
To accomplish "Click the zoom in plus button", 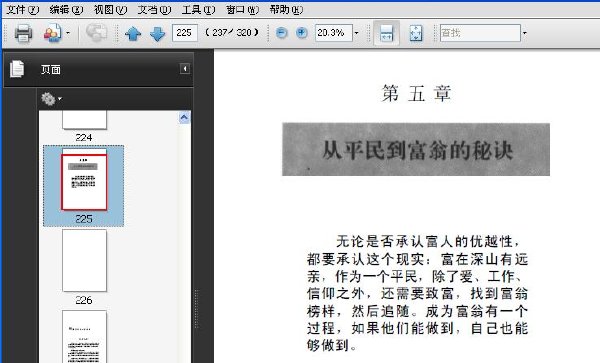I will point(302,33).
